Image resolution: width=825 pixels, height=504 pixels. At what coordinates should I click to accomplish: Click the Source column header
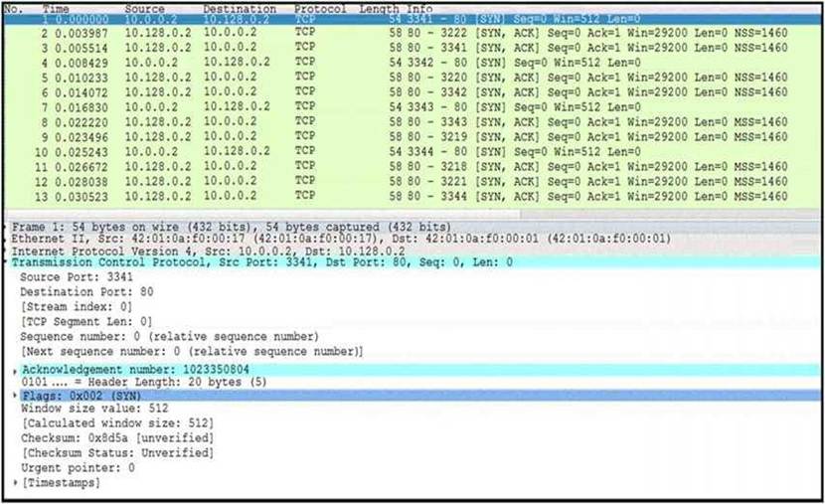click(x=144, y=8)
